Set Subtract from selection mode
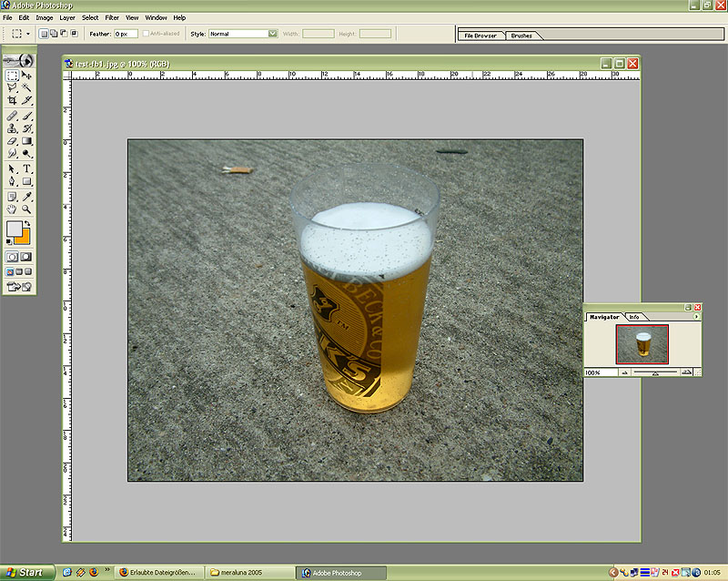The image size is (728, 581). 64,34
